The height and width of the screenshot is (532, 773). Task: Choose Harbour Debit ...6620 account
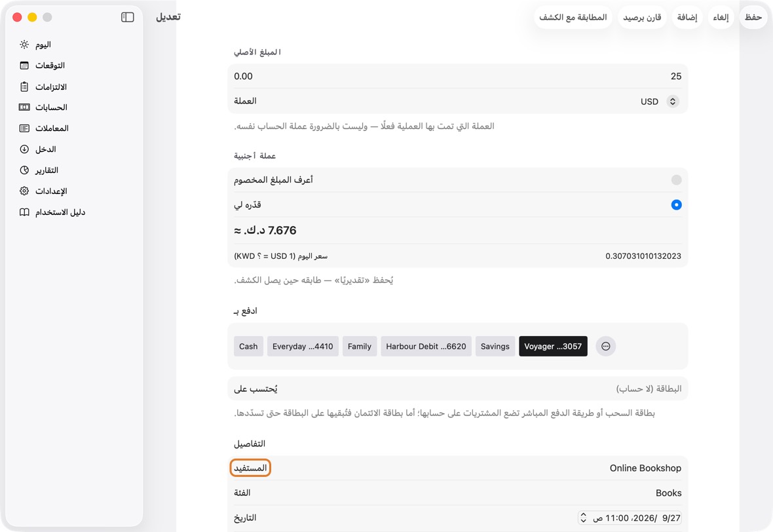(426, 346)
